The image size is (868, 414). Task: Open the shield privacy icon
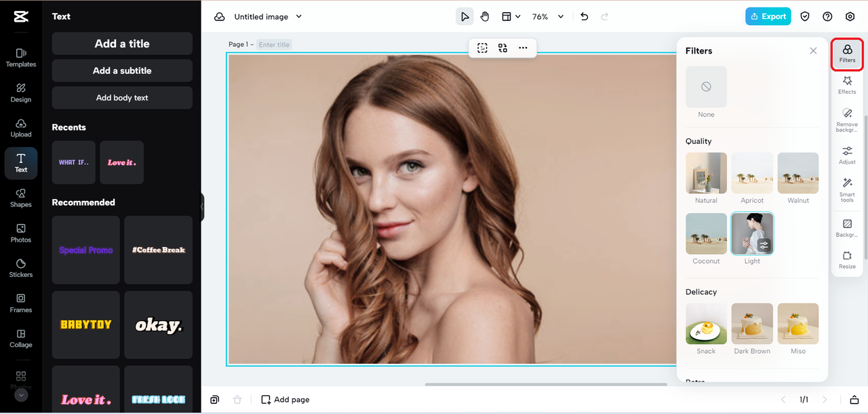(805, 17)
